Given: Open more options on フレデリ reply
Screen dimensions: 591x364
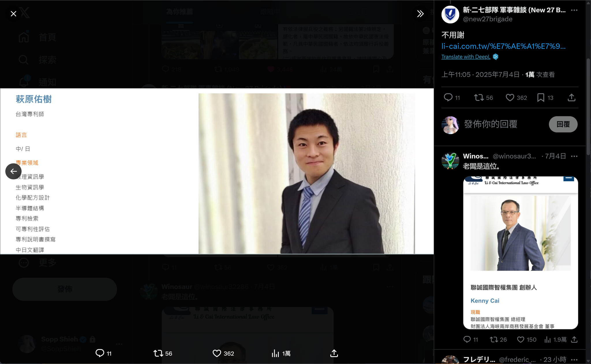Looking at the screenshot, I should click(574, 360).
